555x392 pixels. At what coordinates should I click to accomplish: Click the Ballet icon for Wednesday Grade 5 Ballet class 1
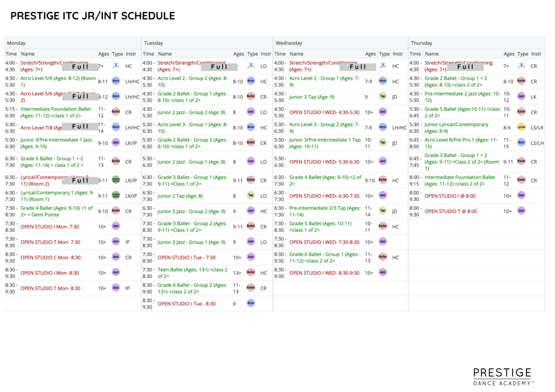[383, 226]
